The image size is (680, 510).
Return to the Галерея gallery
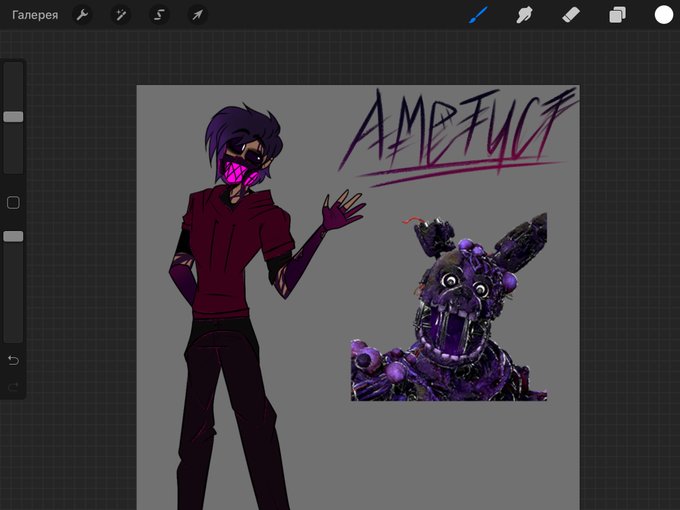click(35, 15)
